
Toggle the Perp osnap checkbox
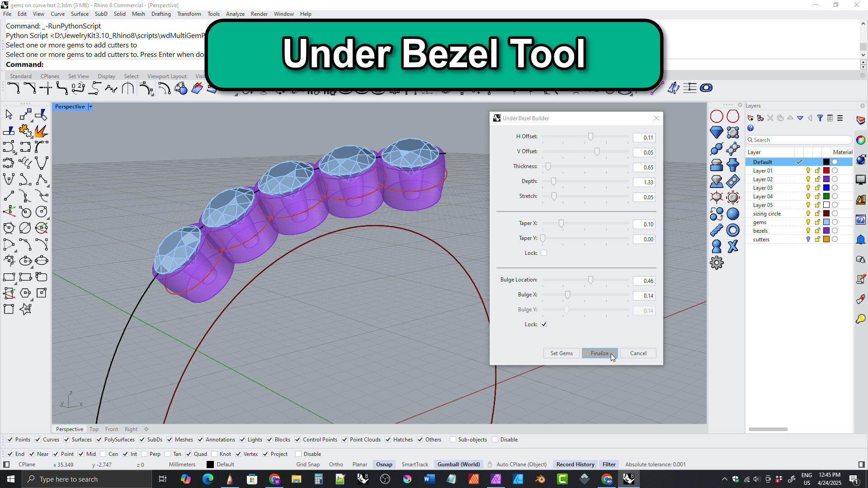pos(145,454)
